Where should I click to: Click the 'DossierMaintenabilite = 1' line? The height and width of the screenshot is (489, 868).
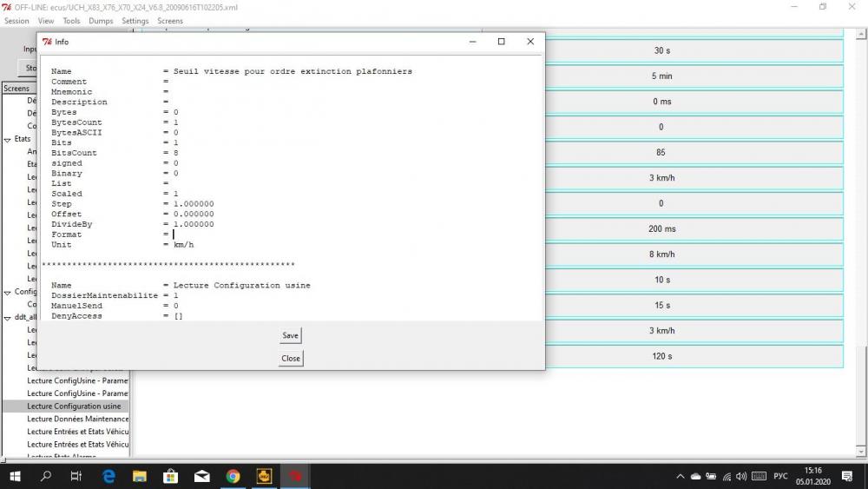pos(115,295)
